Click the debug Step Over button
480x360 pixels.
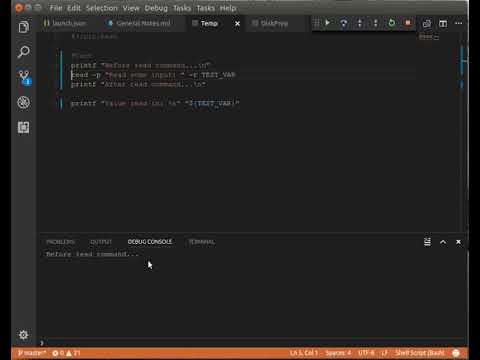(343, 23)
